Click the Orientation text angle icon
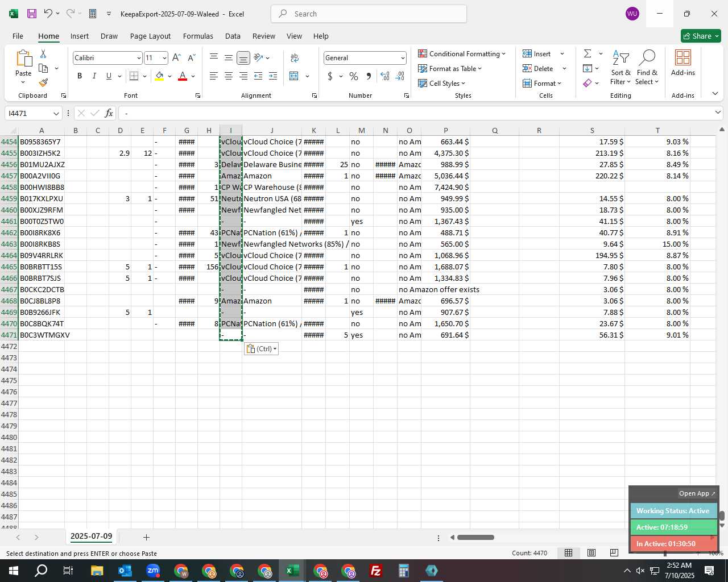The image size is (728, 582). pos(259,58)
